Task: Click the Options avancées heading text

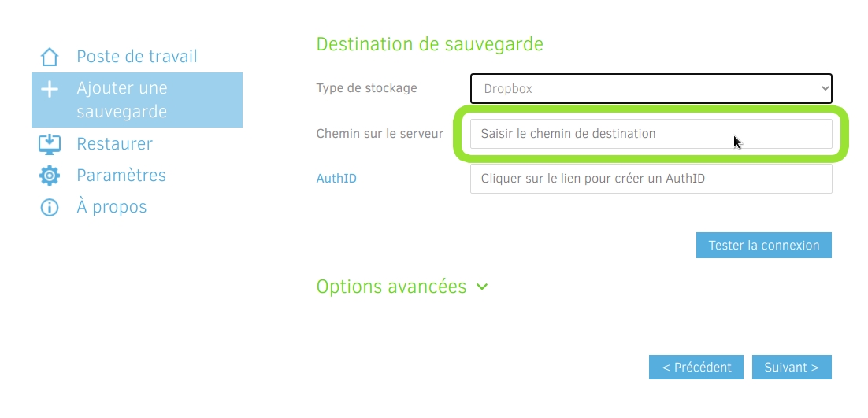Action: pos(391,287)
